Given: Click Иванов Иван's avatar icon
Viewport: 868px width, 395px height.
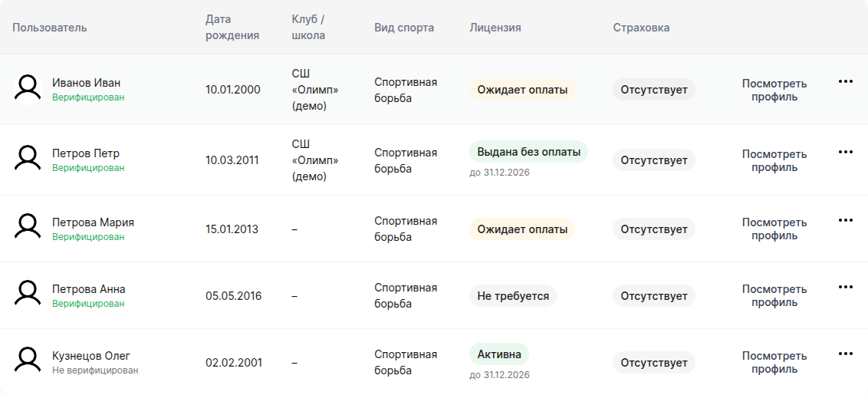Looking at the screenshot, I should point(28,89).
